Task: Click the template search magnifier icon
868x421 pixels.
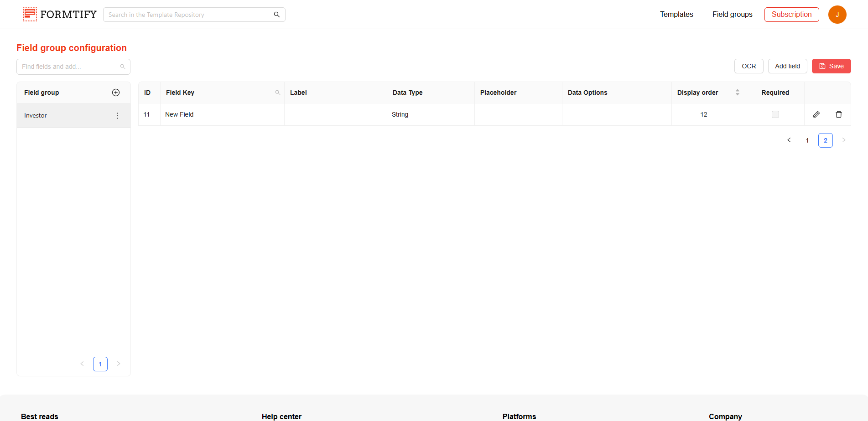Action: 276,15
